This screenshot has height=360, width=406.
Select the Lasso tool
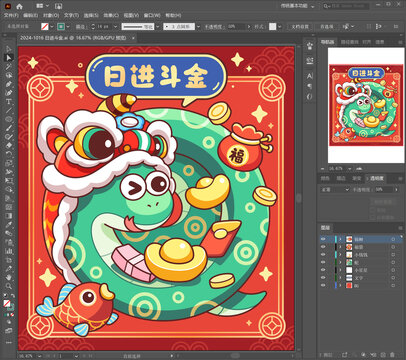pyautogui.click(x=9, y=76)
